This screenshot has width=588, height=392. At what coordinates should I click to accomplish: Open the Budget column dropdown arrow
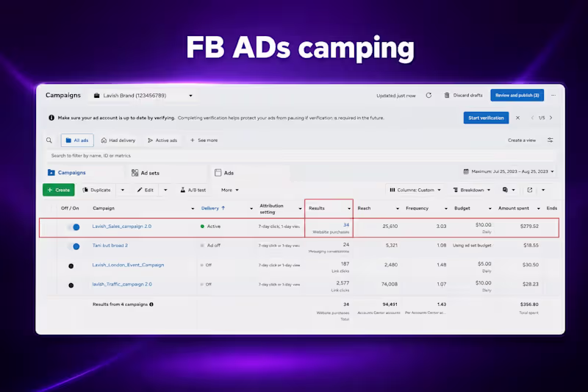[x=490, y=209]
